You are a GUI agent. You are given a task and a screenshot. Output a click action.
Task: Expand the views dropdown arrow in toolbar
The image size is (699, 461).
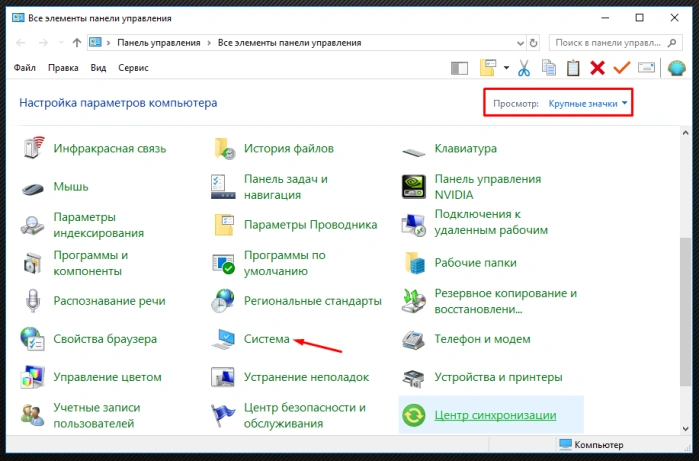506,68
